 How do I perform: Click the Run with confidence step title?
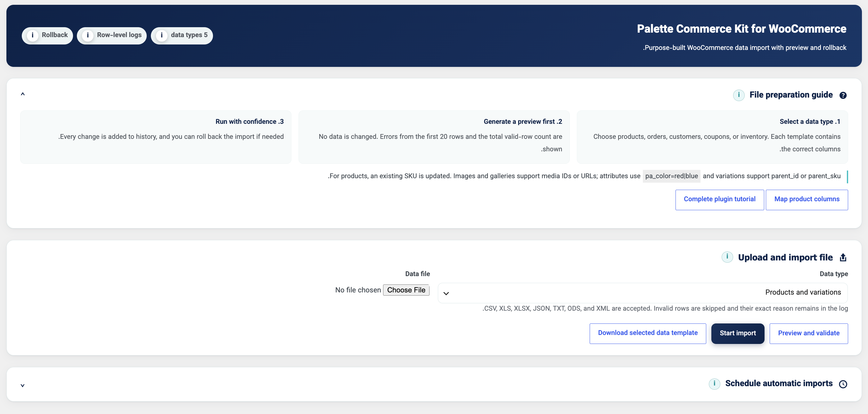[x=249, y=122]
